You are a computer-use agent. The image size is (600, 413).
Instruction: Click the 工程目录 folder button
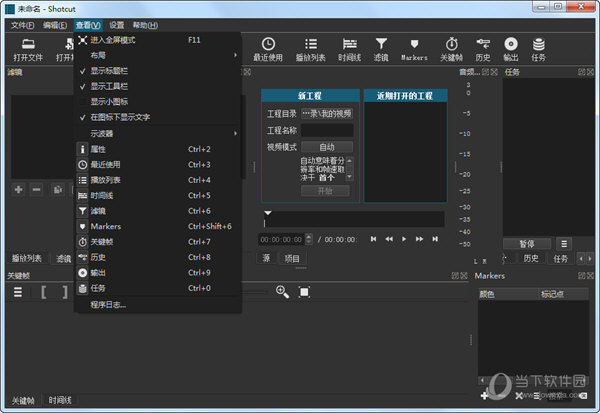click(x=327, y=114)
